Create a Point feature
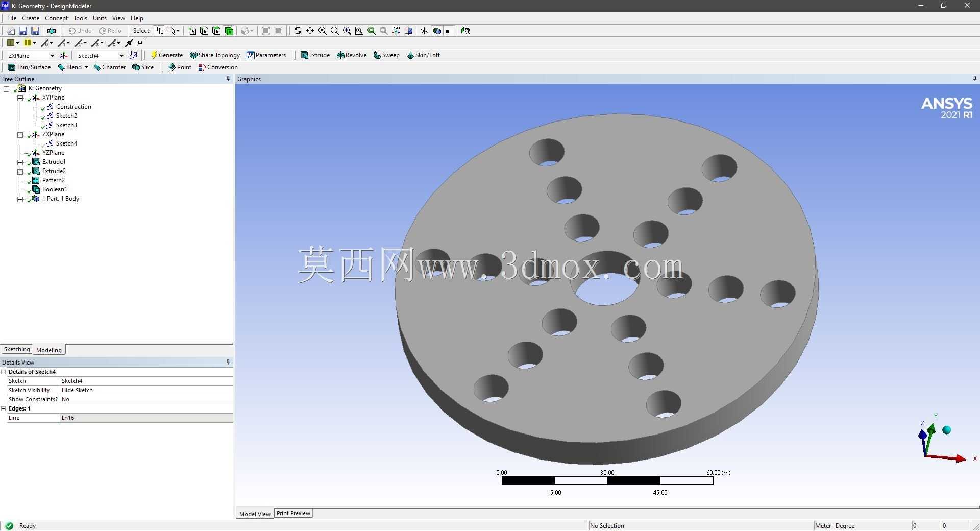Screen dimensions: 980x531 coord(180,67)
